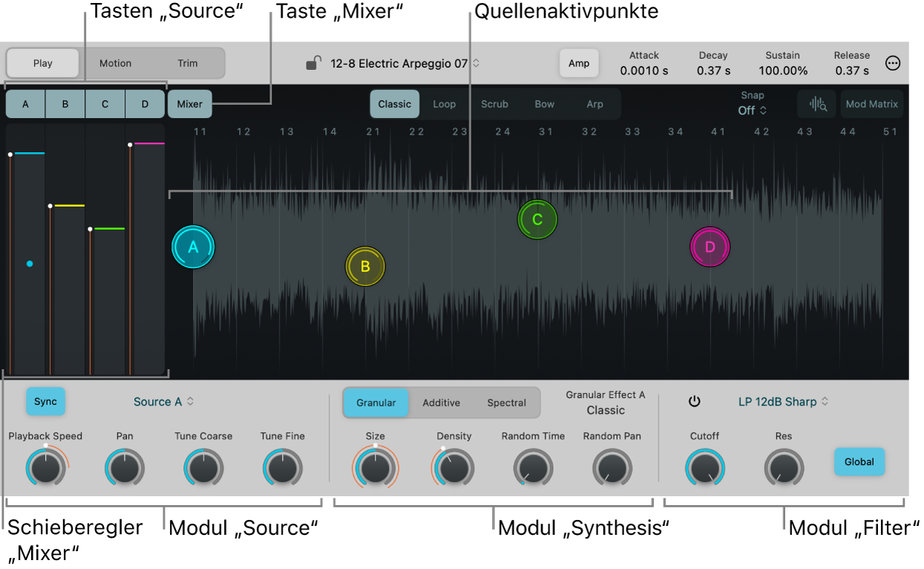The width and height of the screenshot is (924, 569).
Task: Toggle the Amp envelope button
Action: coord(579,64)
